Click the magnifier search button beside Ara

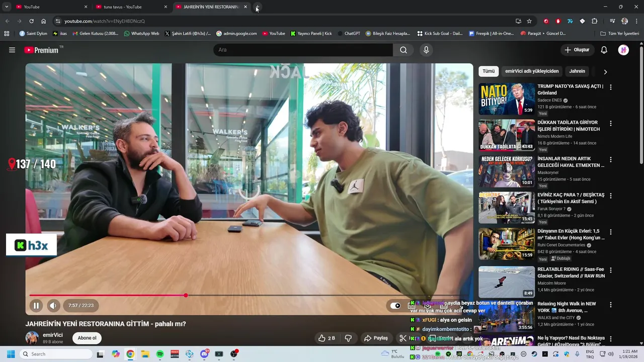pyautogui.click(x=404, y=50)
